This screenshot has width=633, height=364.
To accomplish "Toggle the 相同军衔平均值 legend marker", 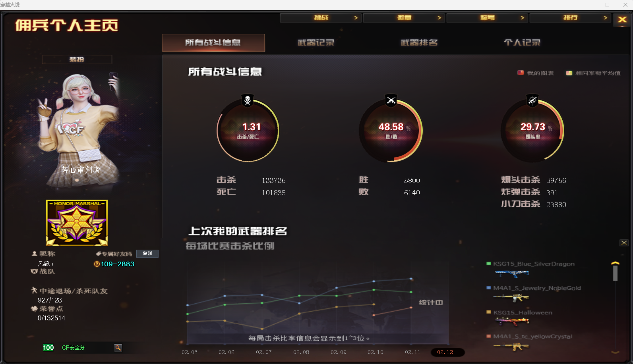I will pos(569,73).
